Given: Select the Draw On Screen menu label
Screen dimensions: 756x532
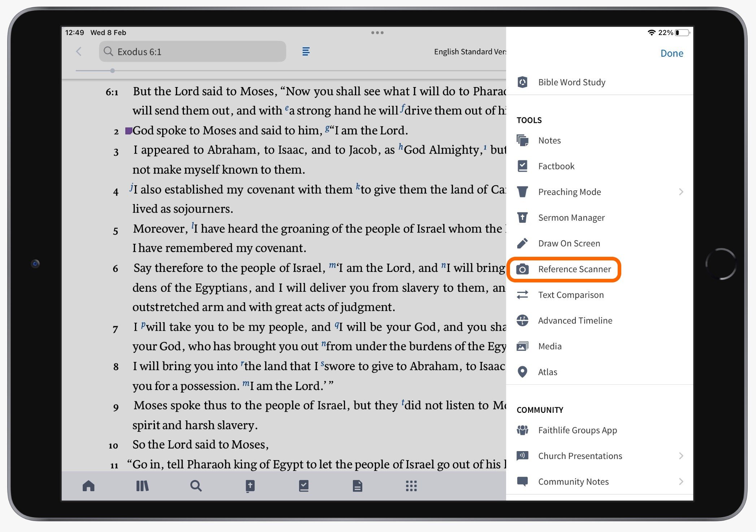Looking at the screenshot, I should coord(569,243).
